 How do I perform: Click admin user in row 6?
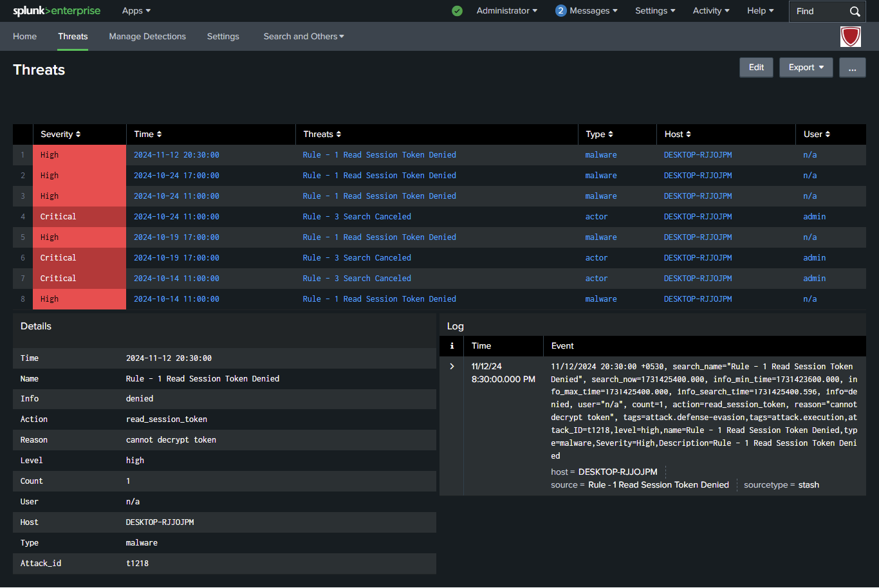coord(815,258)
